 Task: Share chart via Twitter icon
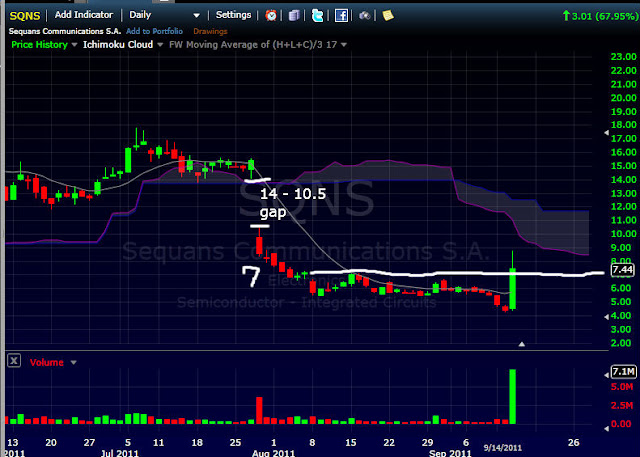[x=317, y=16]
